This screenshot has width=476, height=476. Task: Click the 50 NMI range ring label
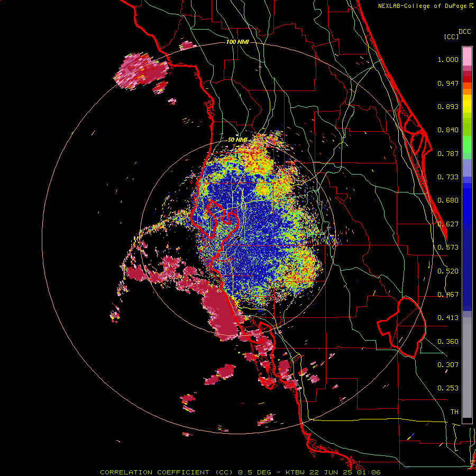(237, 140)
